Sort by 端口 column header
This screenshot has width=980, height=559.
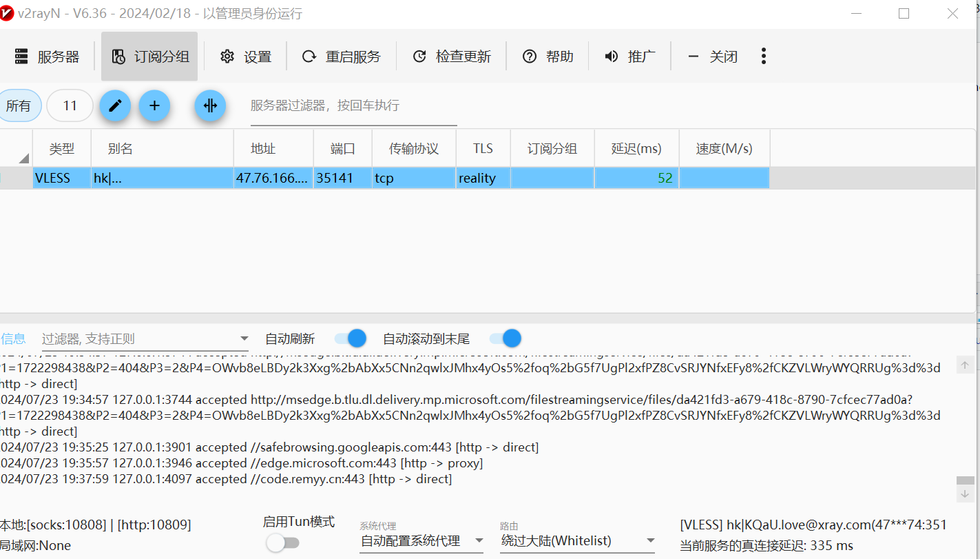[342, 149]
